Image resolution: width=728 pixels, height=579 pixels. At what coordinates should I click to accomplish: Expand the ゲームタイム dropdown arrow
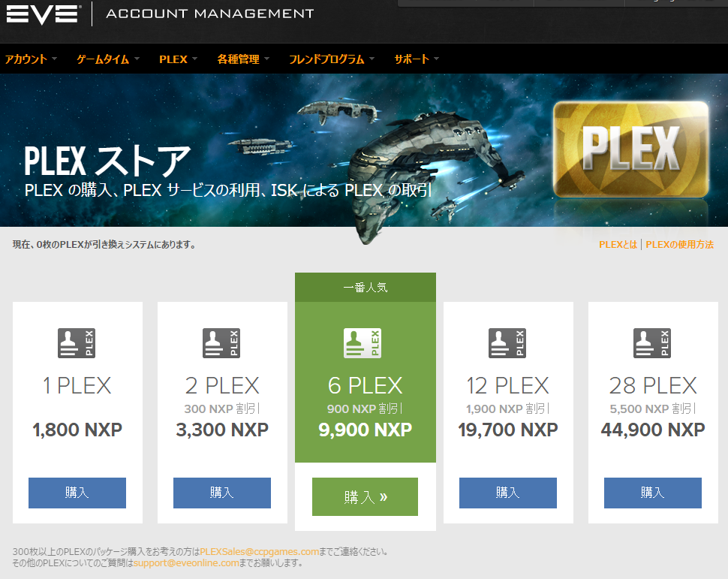(x=137, y=59)
